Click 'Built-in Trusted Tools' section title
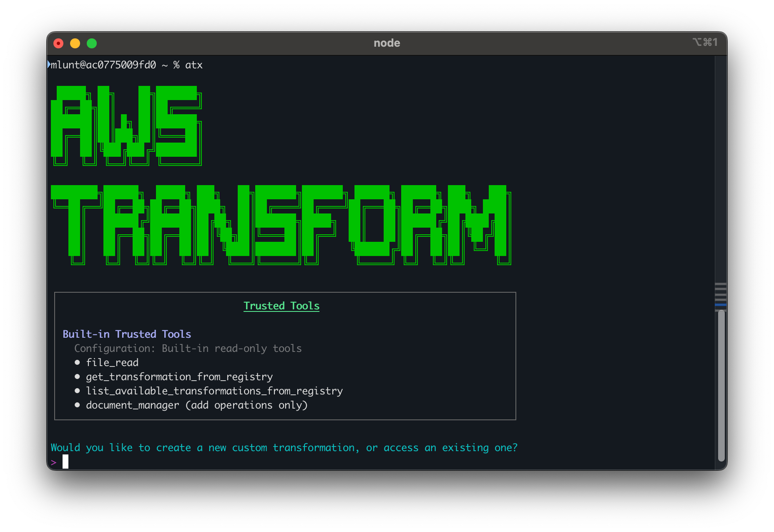This screenshot has width=774, height=532. [x=127, y=334]
